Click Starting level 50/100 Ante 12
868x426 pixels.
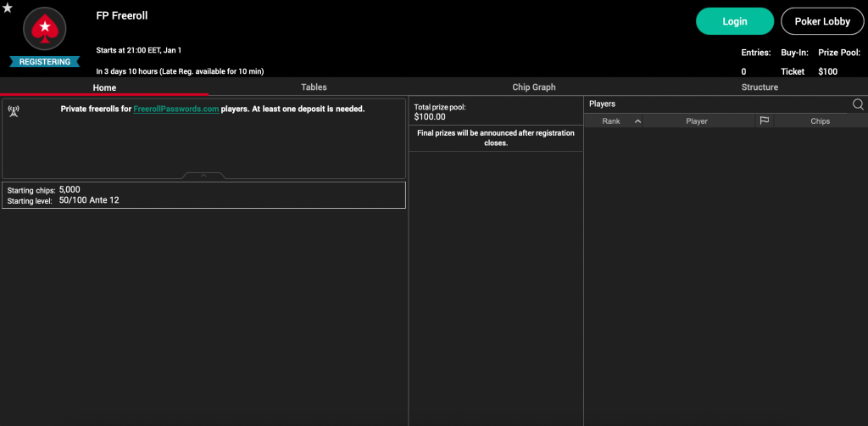[x=89, y=200]
